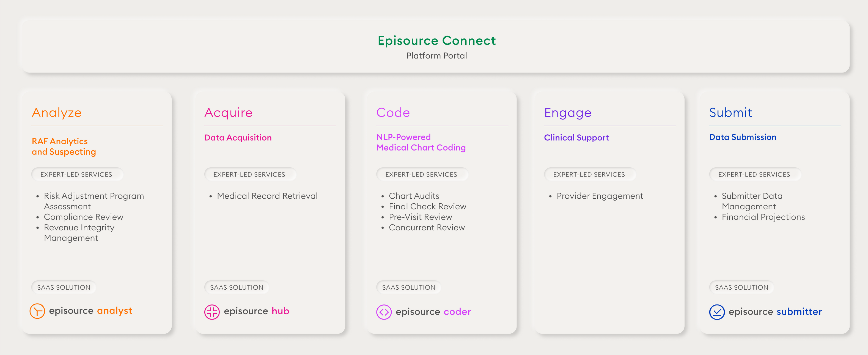The width and height of the screenshot is (868, 355).
Task: Click SaaS Solution pill in Analyze card
Action: 64,287
